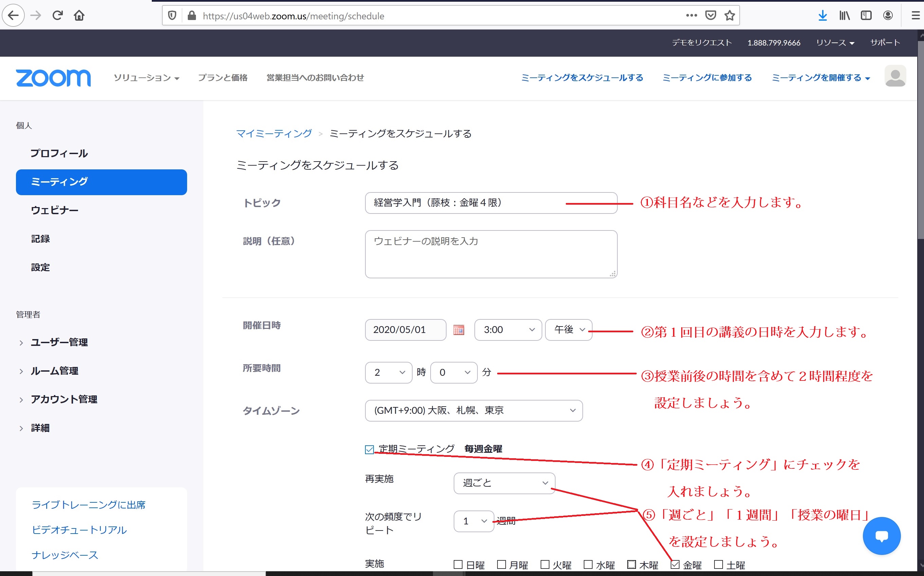This screenshot has width=924, height=576.
Task: Open the duration minutes dropdown showing 0
Action: coord(454,373)
